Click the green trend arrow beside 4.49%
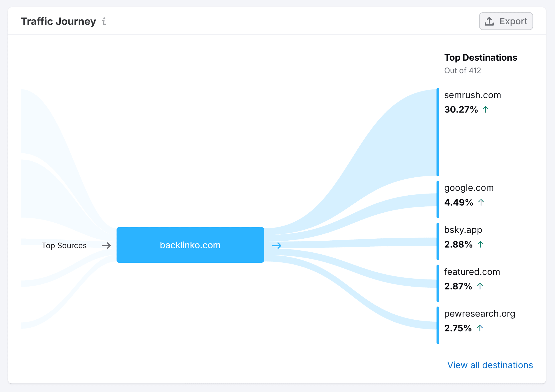 pyautogui.click(x=481, y=202)
